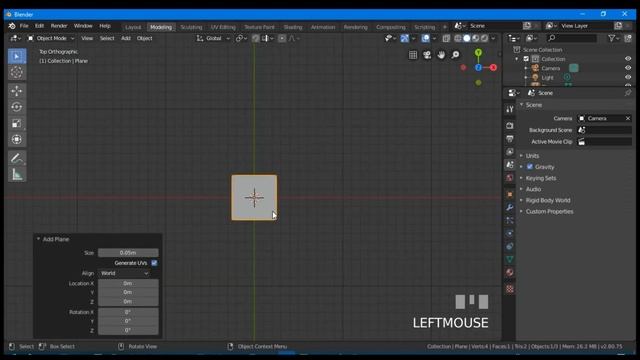Screen dimensions: 640x360
Task: Click the red X axis gizmo
Action: click(x=493, y=67)
